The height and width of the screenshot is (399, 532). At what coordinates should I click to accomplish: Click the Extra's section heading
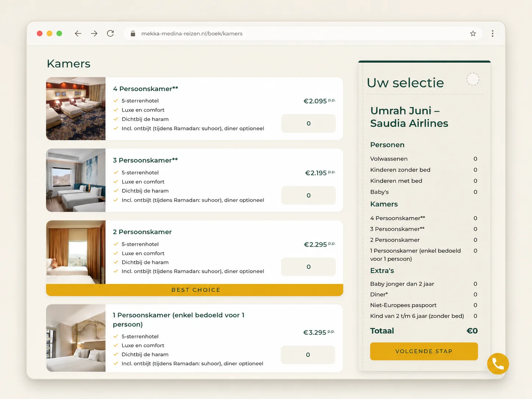[x=382, y=270]
